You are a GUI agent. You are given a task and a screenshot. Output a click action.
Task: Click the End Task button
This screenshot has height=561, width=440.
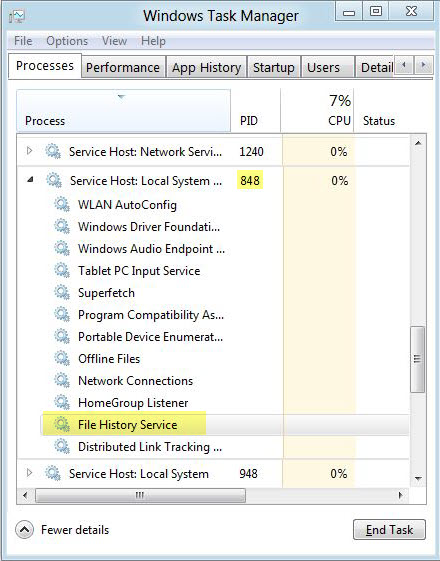tap(389, 530)
